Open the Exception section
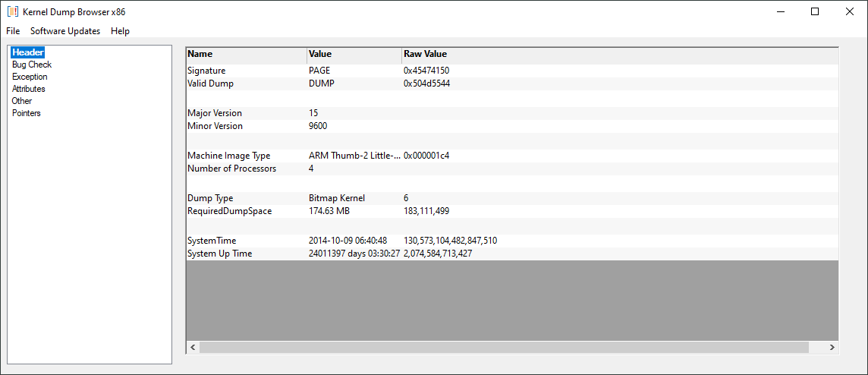Screen dimensions: 868x375 30,77
